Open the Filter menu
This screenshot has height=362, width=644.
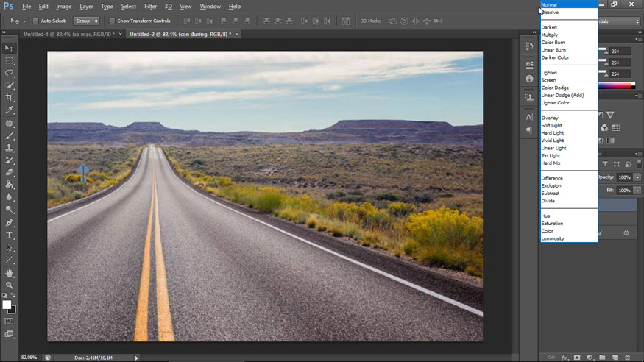pyautogui.click(x=150, y=7)
